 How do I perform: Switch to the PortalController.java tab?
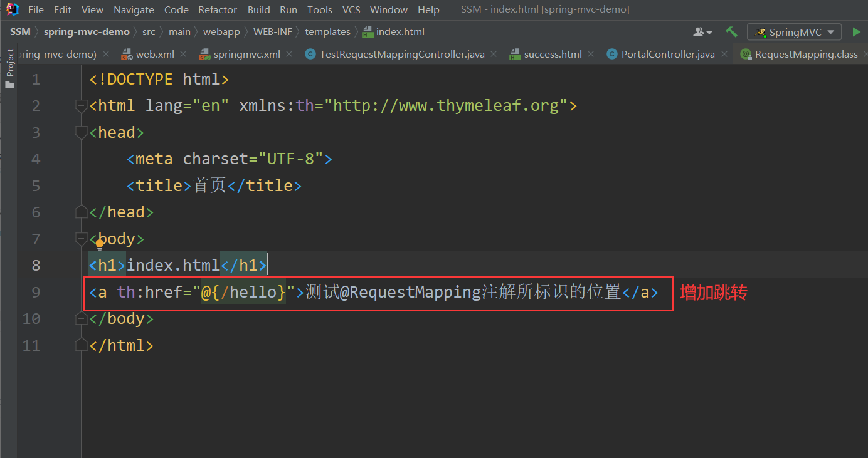[x=668, y=55]
